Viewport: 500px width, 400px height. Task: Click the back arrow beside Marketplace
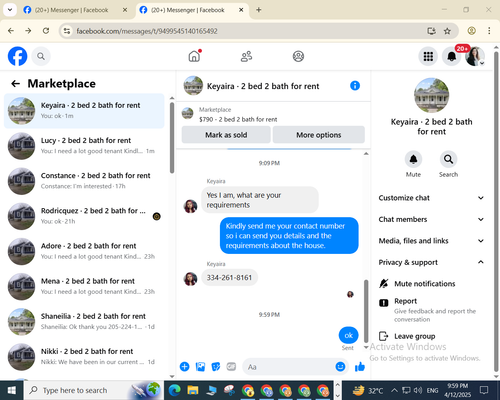(16, 83)
